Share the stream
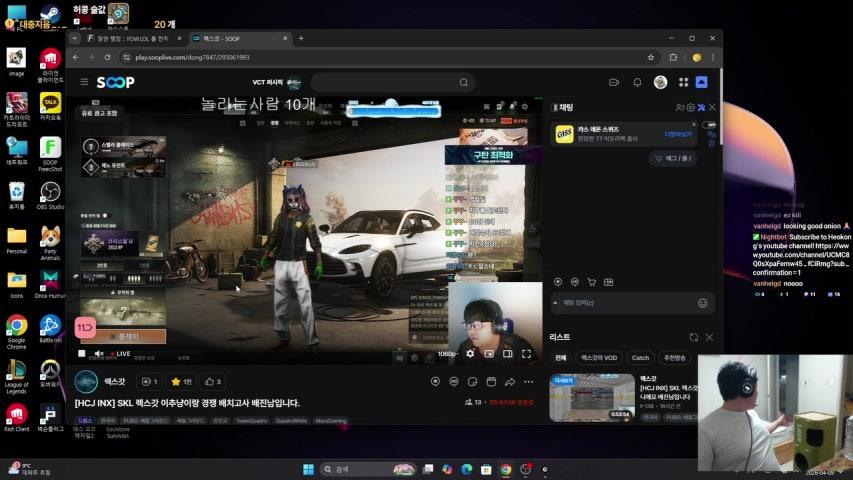 pos(510,382)
